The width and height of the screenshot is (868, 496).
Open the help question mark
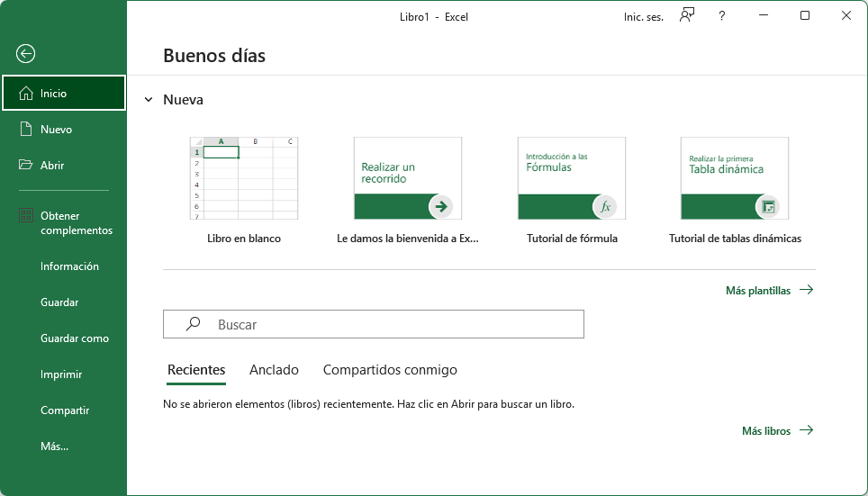pos(721,16)
